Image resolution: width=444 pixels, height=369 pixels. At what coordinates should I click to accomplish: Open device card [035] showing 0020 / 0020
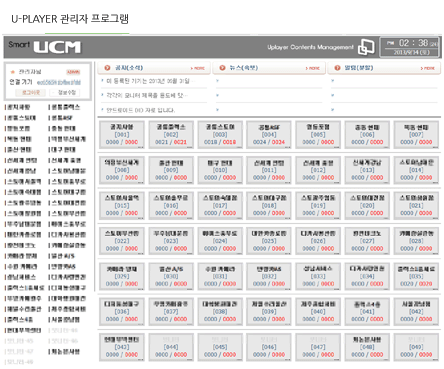[416, 276]
